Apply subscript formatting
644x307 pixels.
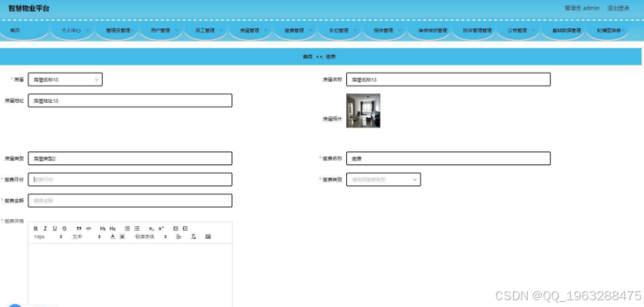pyautogui.click(x=152, y=228)
